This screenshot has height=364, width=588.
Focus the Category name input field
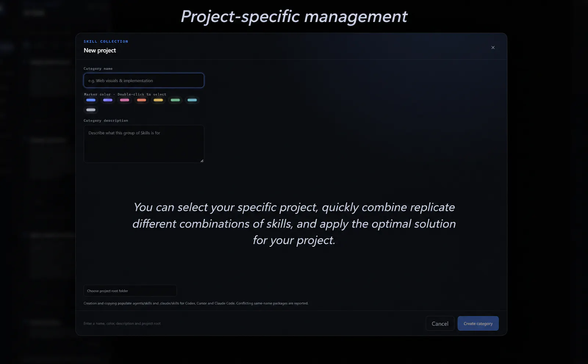tap(144, 80)
